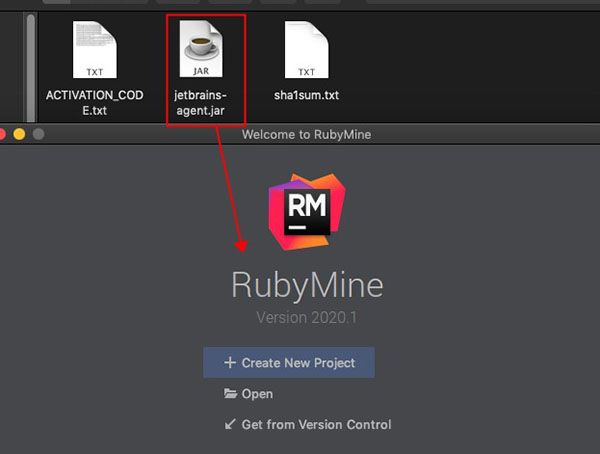The image size is (600, 454).
Task: Click the jetbrains-agent.jar file name label
Action: 201,103
